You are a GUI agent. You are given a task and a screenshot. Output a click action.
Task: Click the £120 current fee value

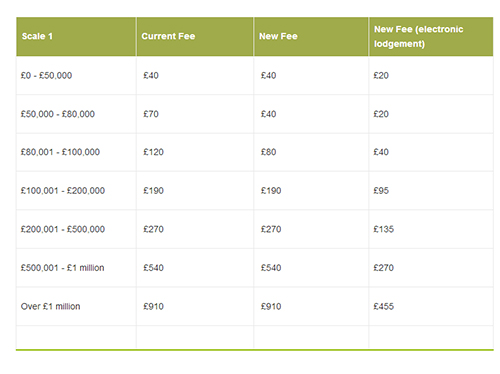[153, 152]
